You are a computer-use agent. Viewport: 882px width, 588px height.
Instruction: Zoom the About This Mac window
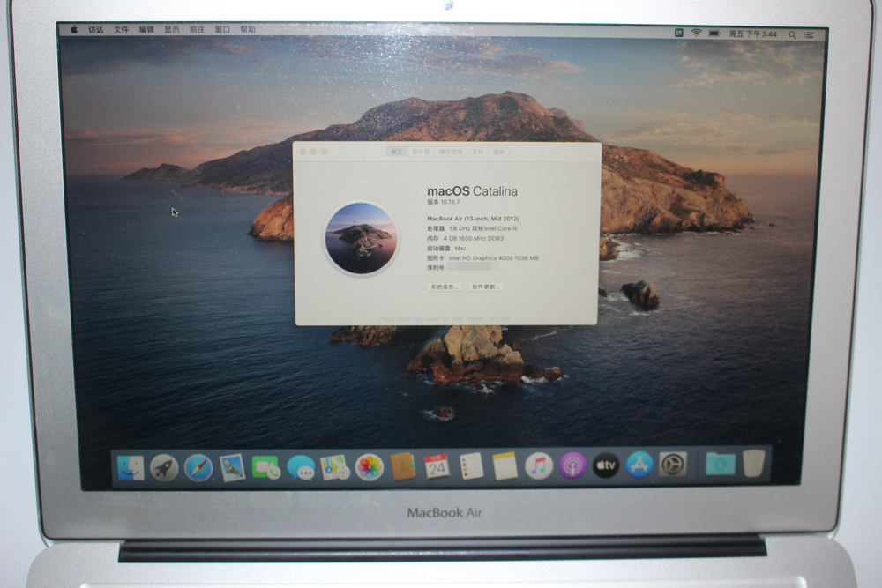[324, 152]
